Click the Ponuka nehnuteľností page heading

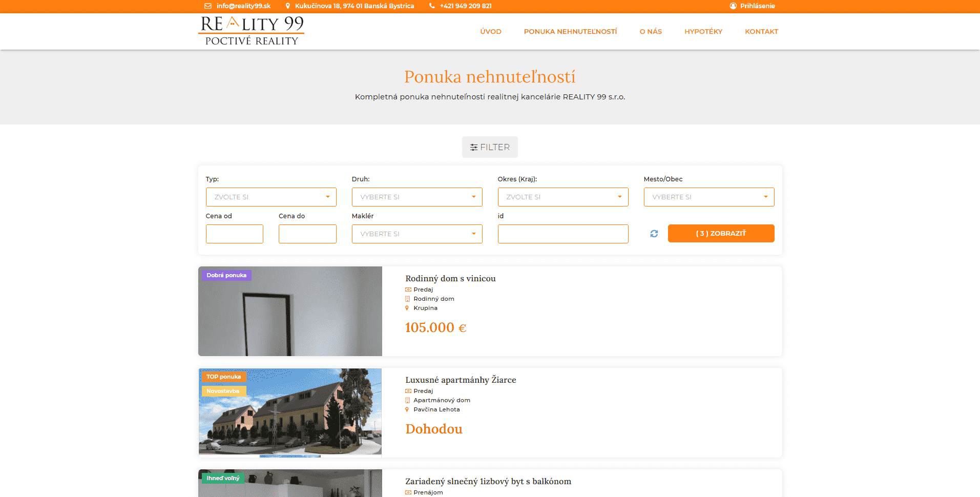(x=490, y=77)
